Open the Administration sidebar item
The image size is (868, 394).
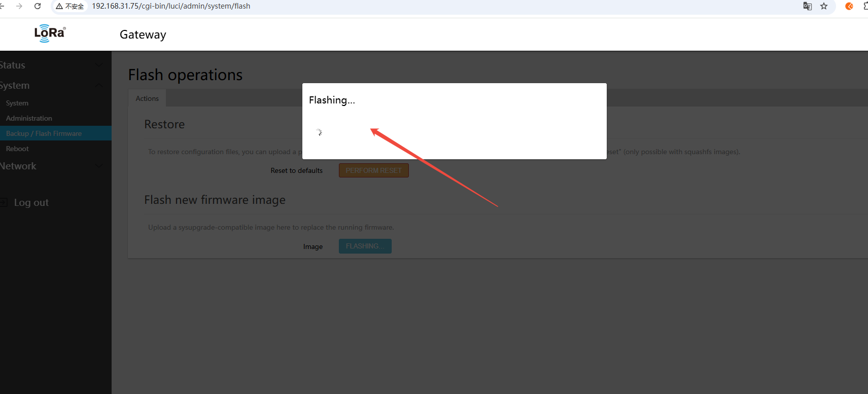(29, 118)
